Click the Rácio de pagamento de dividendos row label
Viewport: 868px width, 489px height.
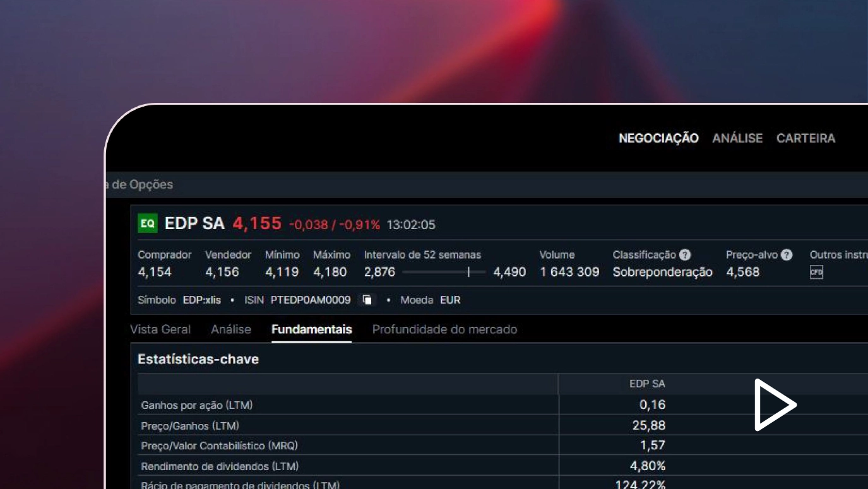241,485
